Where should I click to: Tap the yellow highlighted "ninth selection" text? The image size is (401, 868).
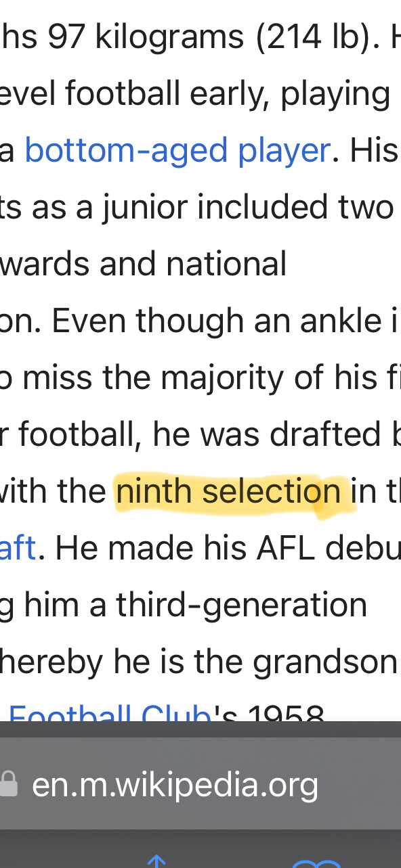pyautogui.click(x=228, y=490)
